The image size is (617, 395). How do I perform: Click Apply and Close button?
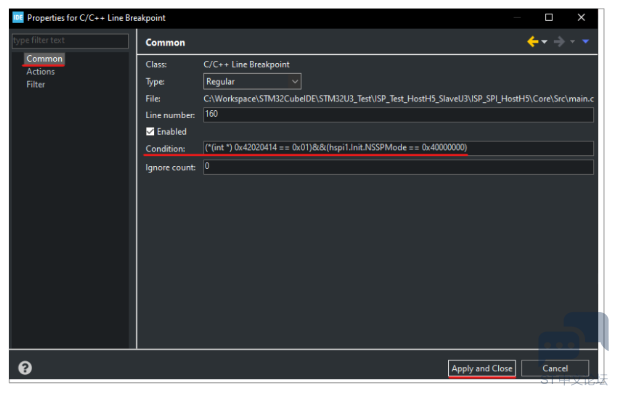tap(482, 369)
